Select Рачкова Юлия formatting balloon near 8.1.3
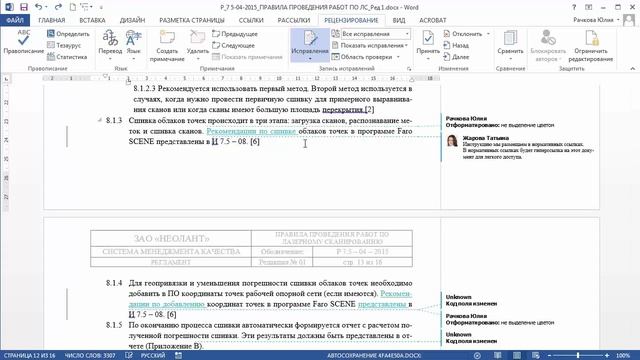 (500, 122)
